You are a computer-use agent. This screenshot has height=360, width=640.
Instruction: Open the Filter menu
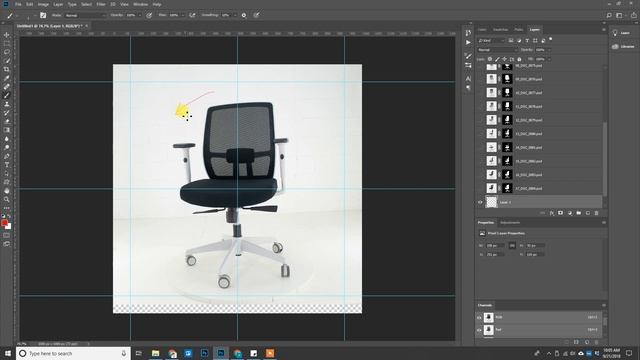pyautogui.click(x=101, y=4)
